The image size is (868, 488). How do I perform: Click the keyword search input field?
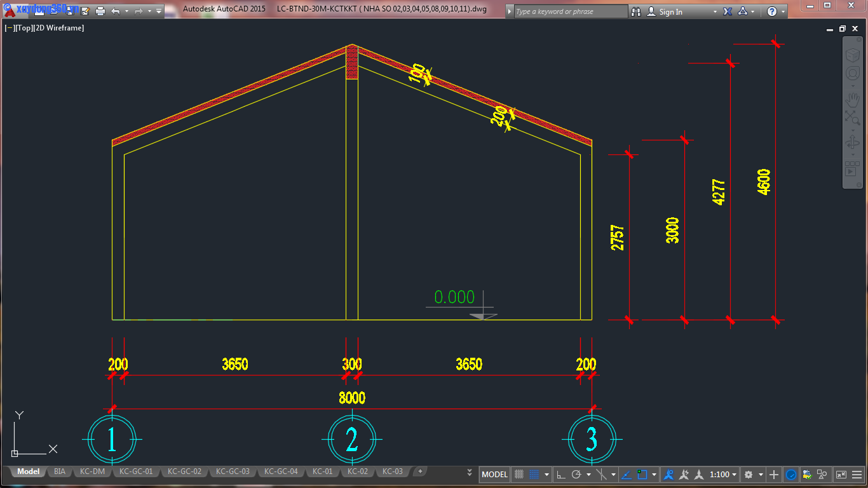click(569, 11)
